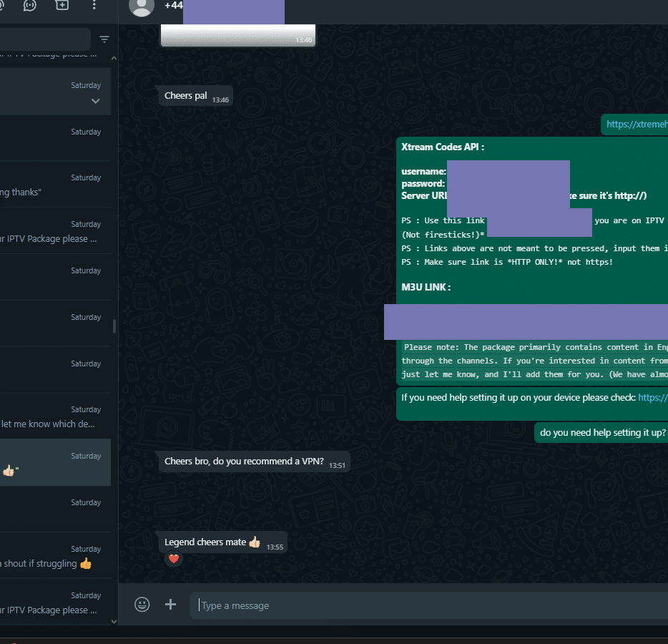Click the plus attach icon
The width and height of the screenshot is (668, 644).
170,605
